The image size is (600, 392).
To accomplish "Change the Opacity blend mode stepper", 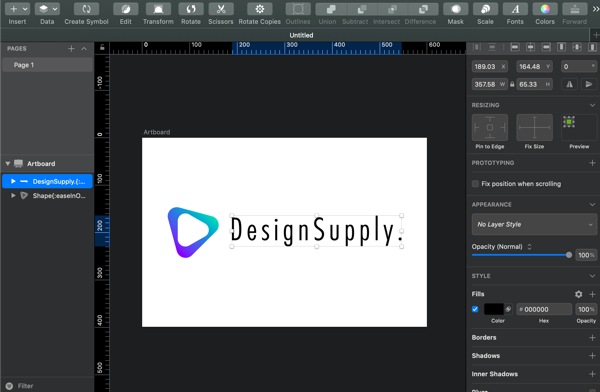I will click(x=529, y=247).
